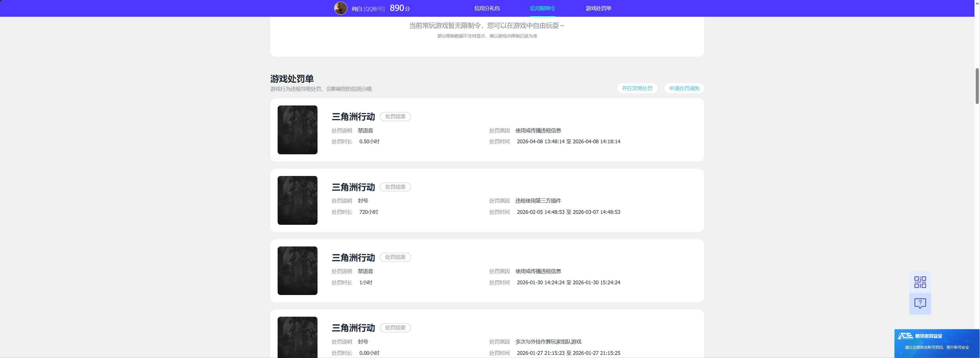Click the 处罚结束 badge on the 1小时 card
The image size is (980, 358).
coord(395,257)
